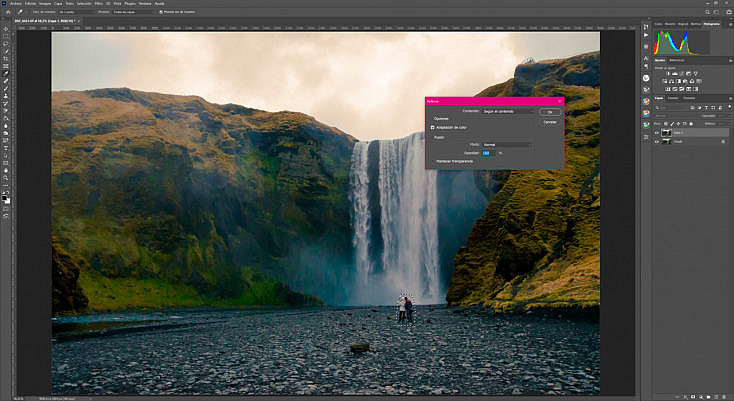Click the Opacidad value field
734x401 pixels.
tap(489, 153)
